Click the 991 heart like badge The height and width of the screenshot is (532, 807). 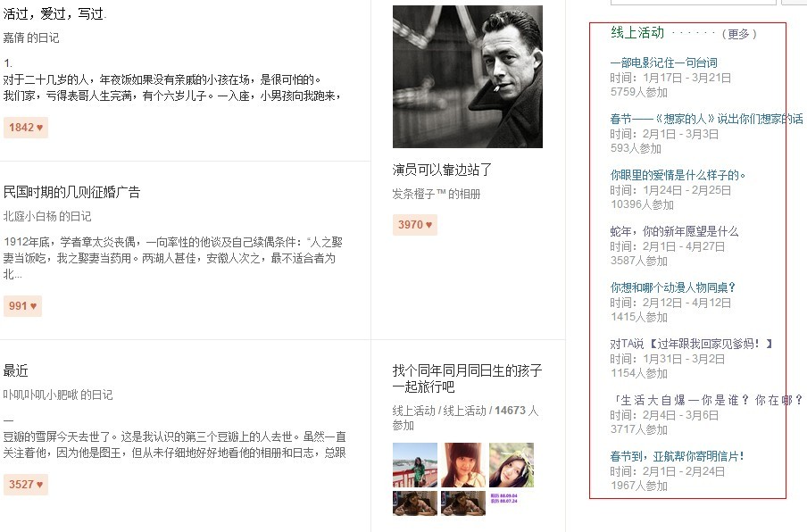(x=22, y=306)
